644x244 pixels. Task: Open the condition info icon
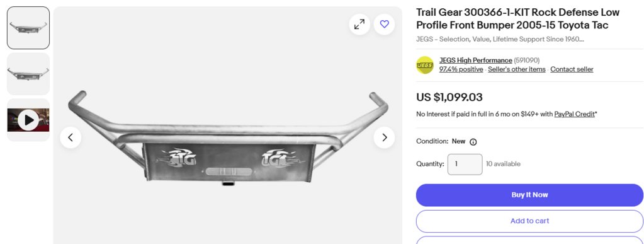[473, 142]
